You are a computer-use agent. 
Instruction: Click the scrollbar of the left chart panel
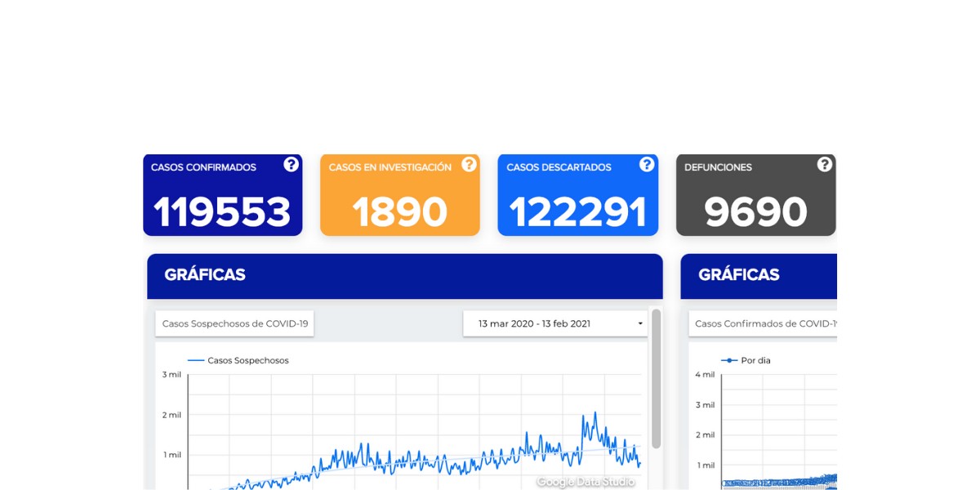(656, 378)
